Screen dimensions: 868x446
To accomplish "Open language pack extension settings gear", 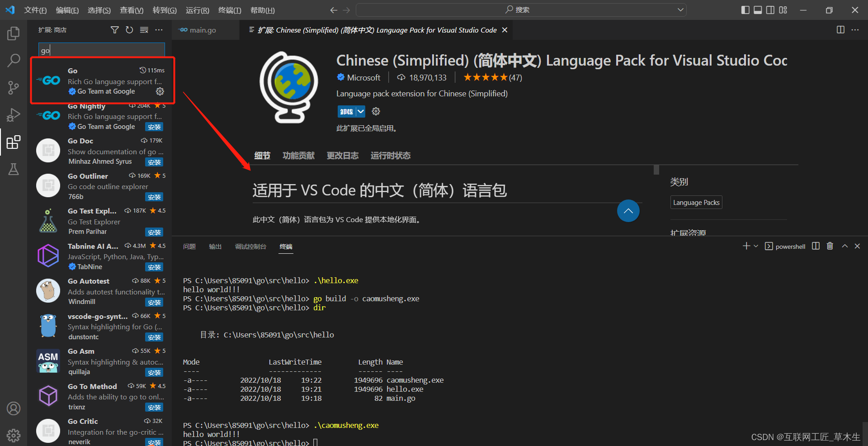I will [376, 111].
